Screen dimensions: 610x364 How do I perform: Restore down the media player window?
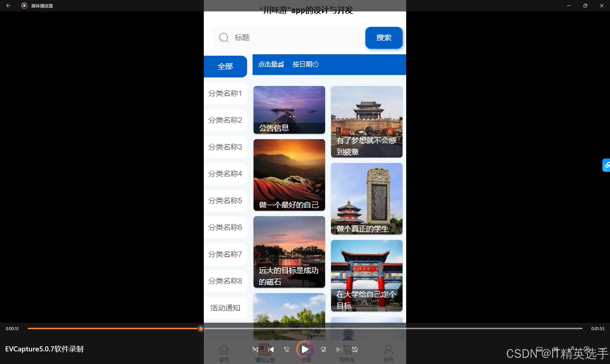(585, 5)
